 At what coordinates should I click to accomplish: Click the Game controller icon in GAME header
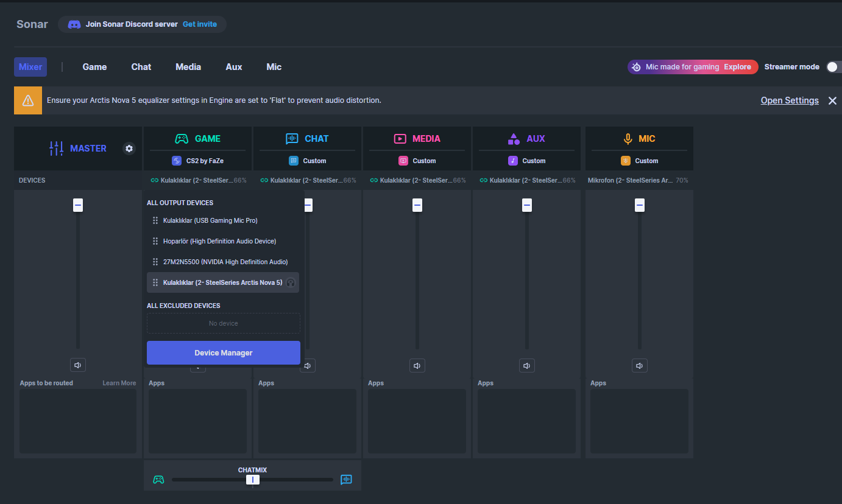point(182,139)
